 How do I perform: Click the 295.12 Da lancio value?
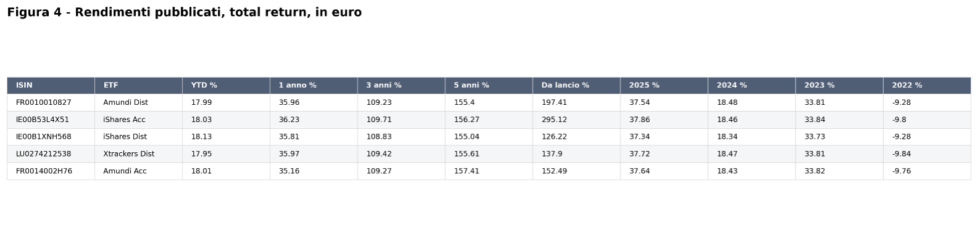(x=576, y=120)
